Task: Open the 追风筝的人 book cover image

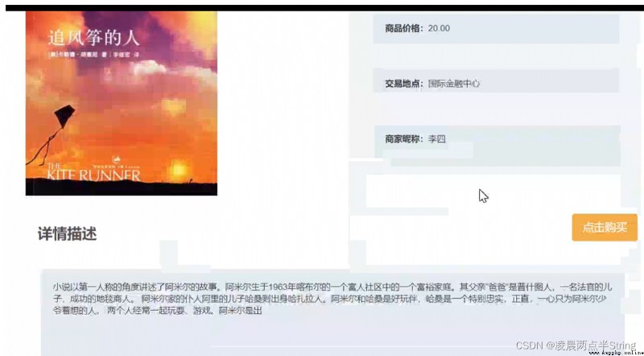Action: tap(122, 103)
